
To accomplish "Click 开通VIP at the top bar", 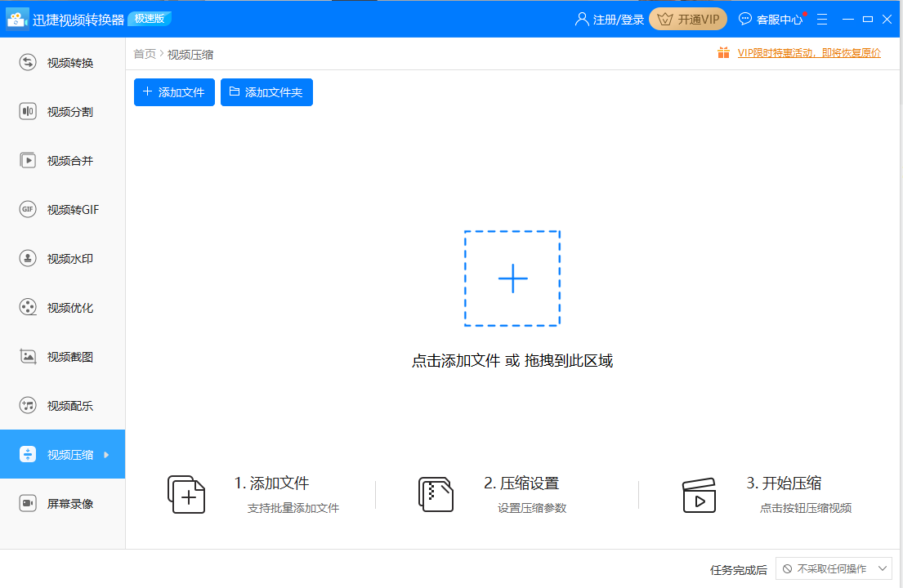I will coord(687,19).
